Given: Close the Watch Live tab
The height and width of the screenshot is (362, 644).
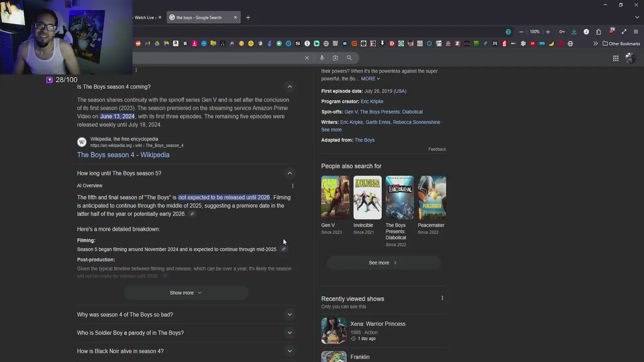Looking at the screenshot, I should (160, 18).
